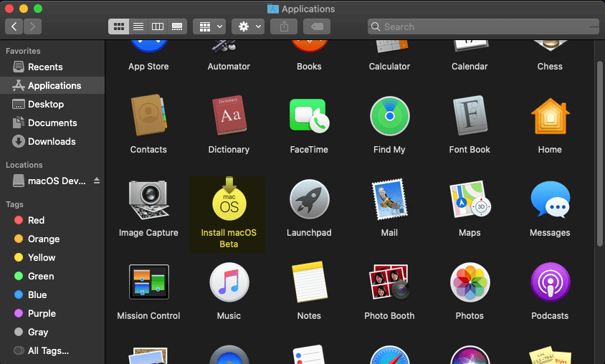Switch to icon view

118,27
